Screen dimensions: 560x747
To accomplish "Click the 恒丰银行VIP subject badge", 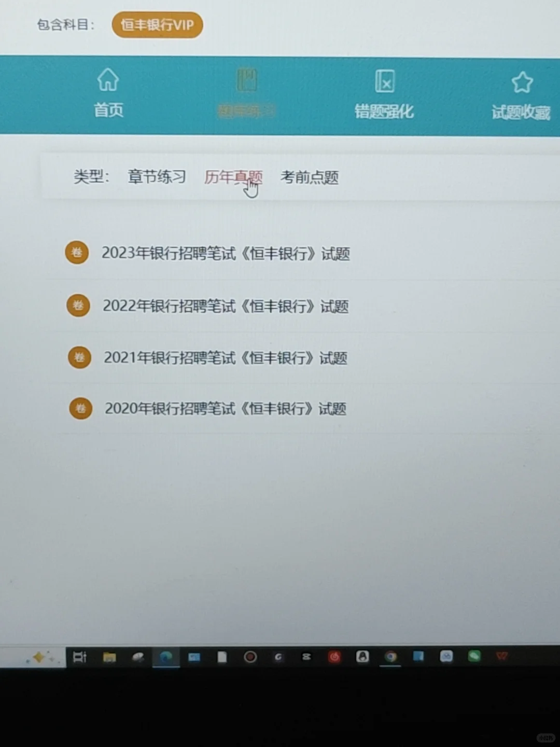I will click(x=157, y=25).
